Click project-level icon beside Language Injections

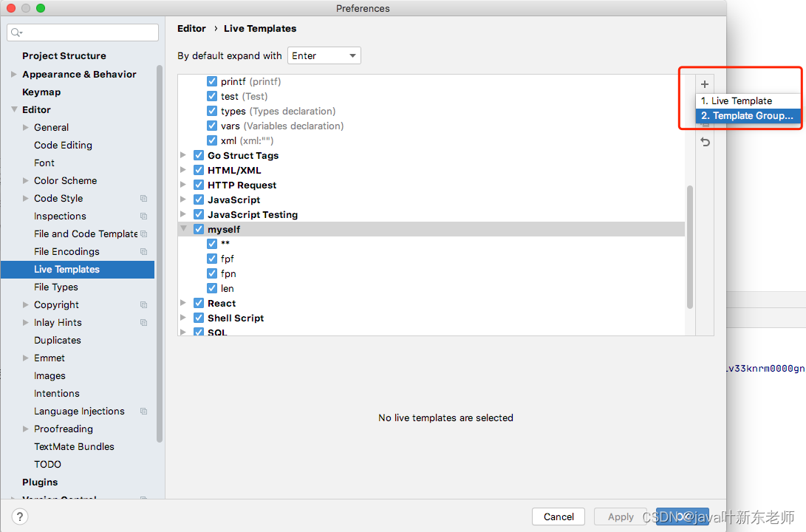click(144, 412)
